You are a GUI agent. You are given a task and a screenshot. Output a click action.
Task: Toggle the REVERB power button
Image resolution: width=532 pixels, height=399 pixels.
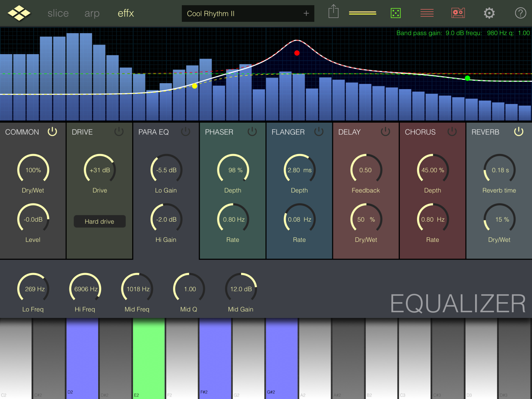tap(519, 132)
